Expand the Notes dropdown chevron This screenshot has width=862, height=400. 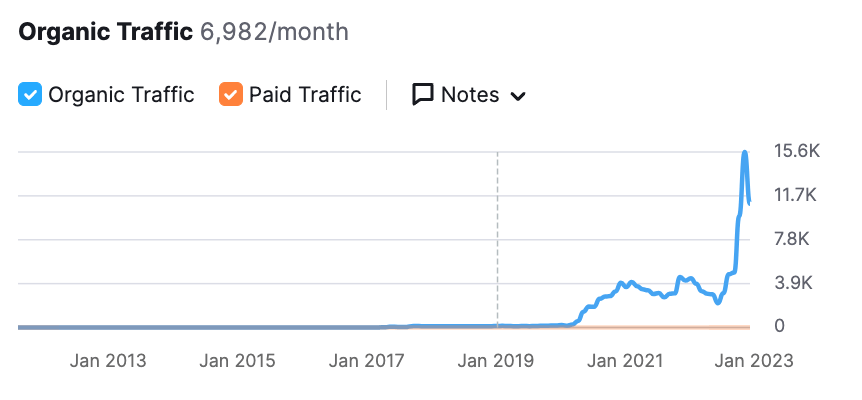pos(518,96)
